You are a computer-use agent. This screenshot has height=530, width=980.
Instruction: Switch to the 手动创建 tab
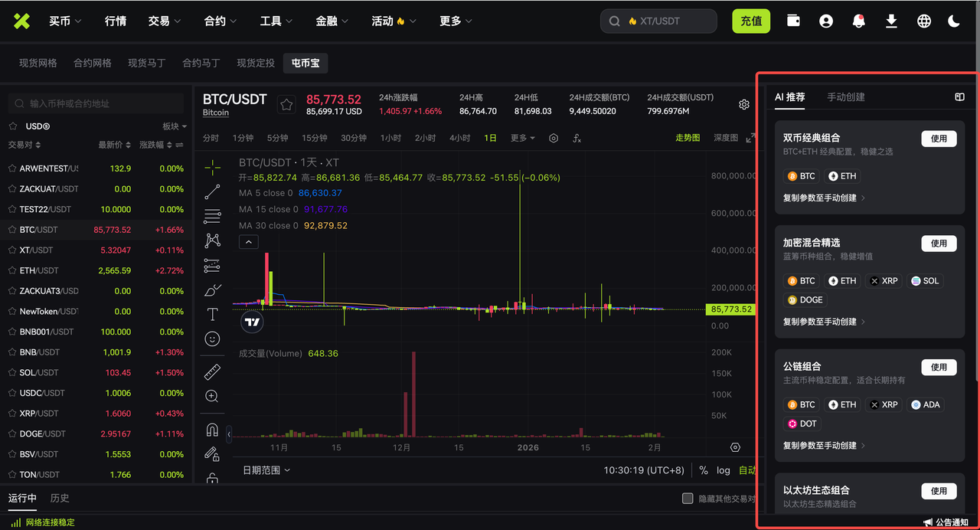tap(846, 97)
